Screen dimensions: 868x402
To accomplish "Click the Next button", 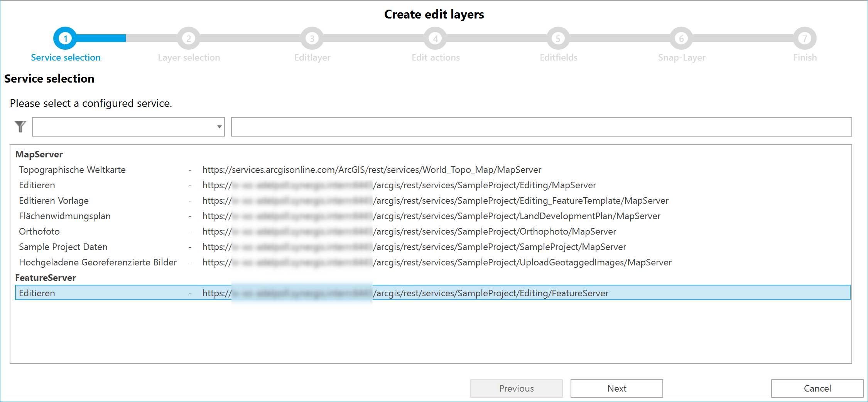I will (616, 388).
